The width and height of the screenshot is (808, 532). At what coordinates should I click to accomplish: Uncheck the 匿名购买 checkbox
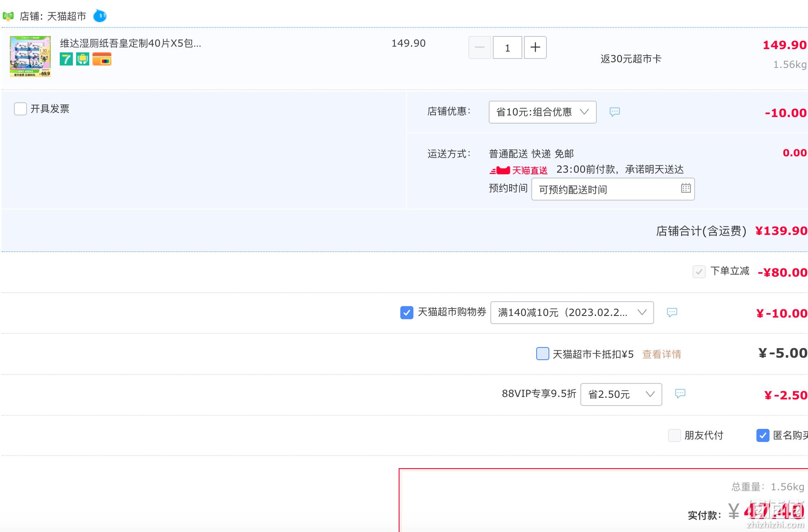point(763,435)
